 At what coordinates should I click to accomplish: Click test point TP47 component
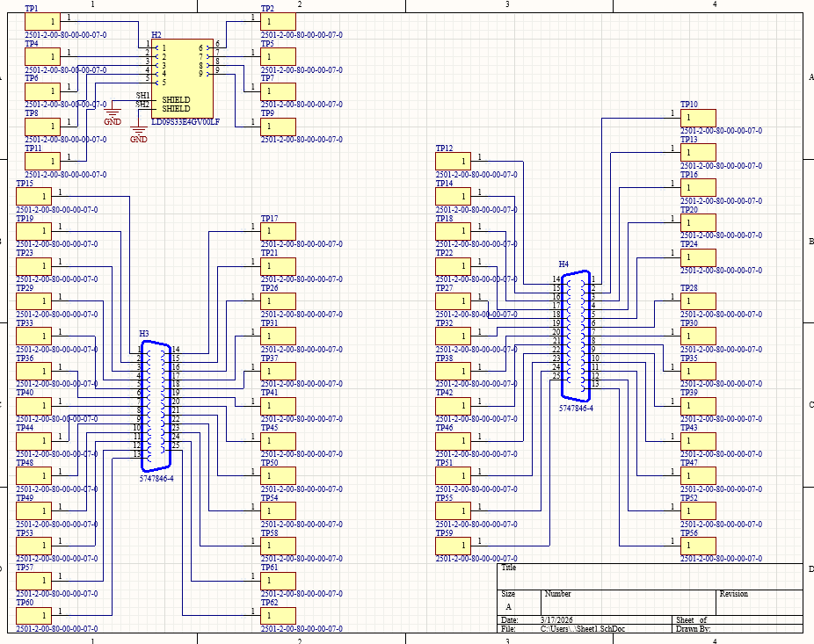coord(698,476)
